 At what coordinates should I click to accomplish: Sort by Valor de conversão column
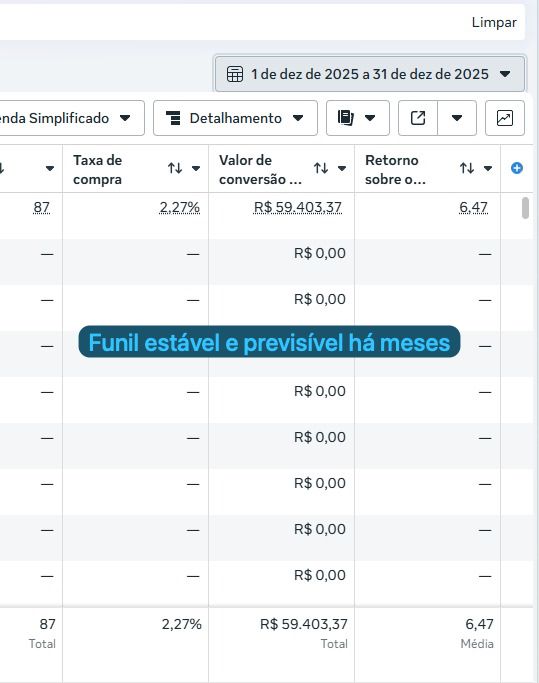(x=321, y=168)
